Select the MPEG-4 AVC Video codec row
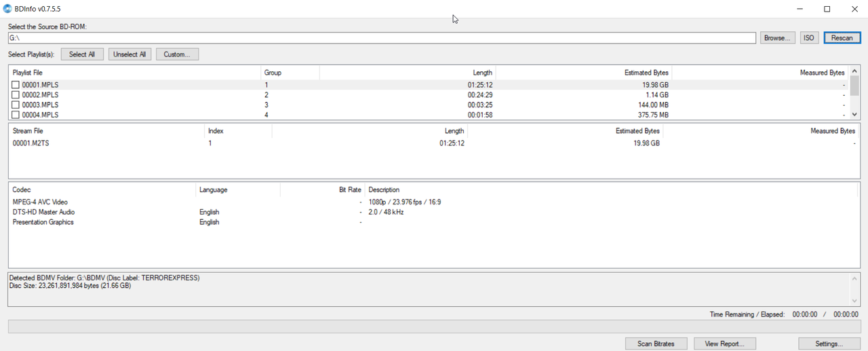Image resolution: width=868 pixels, height=351 pixels. 434,202
